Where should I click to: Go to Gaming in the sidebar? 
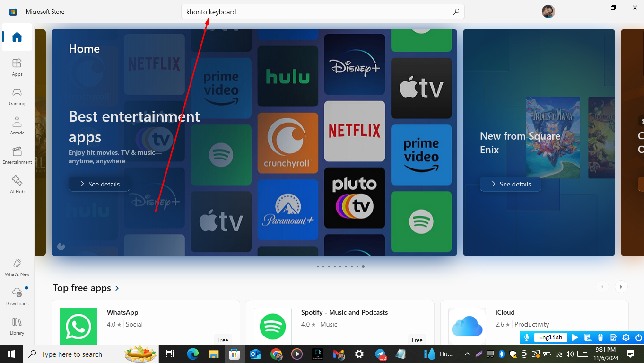tap(17, 96)
